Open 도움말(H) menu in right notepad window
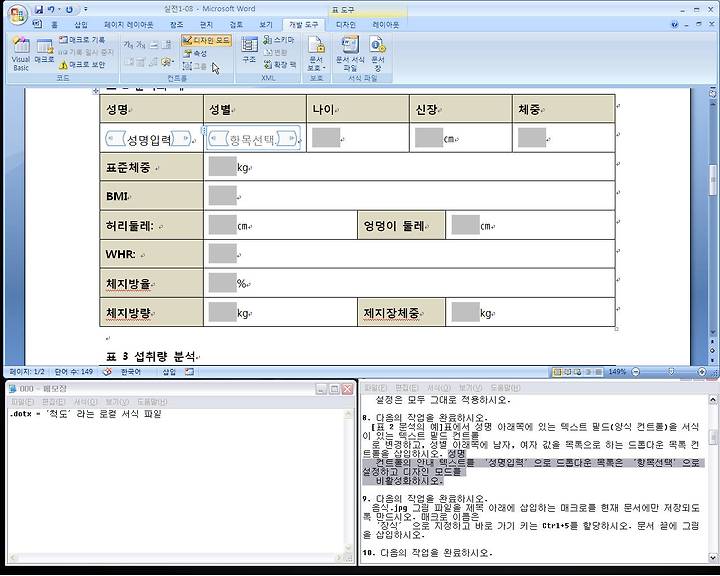 tap(505, 388)
